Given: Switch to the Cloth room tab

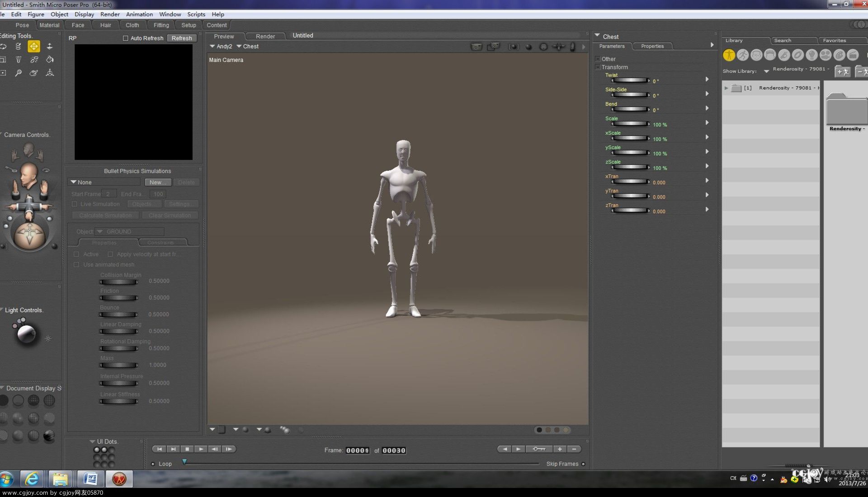Looking at the screenshot, I should pos(132,25).
